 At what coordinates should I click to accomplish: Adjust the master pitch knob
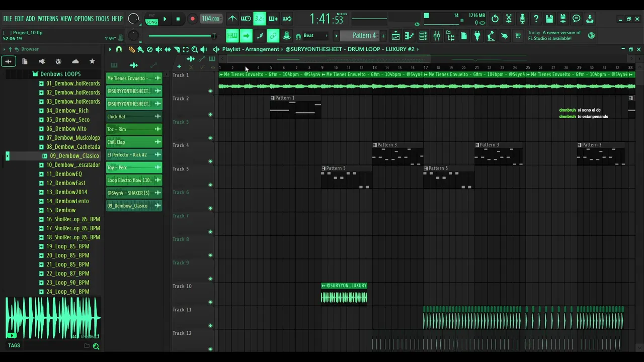tap(133, 36)
